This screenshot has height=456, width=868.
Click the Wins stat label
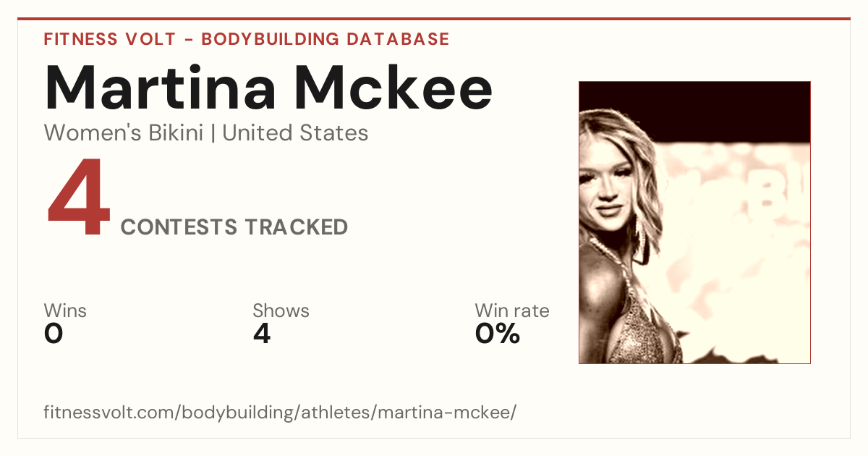(x=65, y=311)
